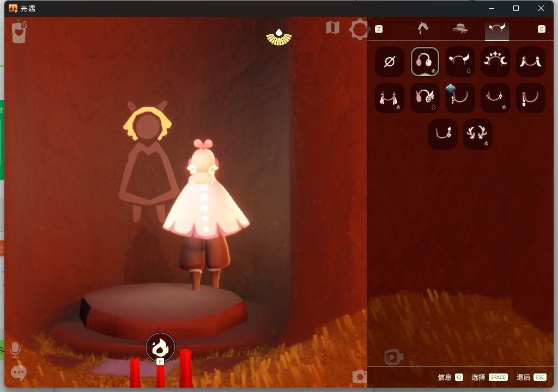This screenshot has width=558, height=392.
Task: Maximize the 光遇 game window
Action: (x=516, y=8)
